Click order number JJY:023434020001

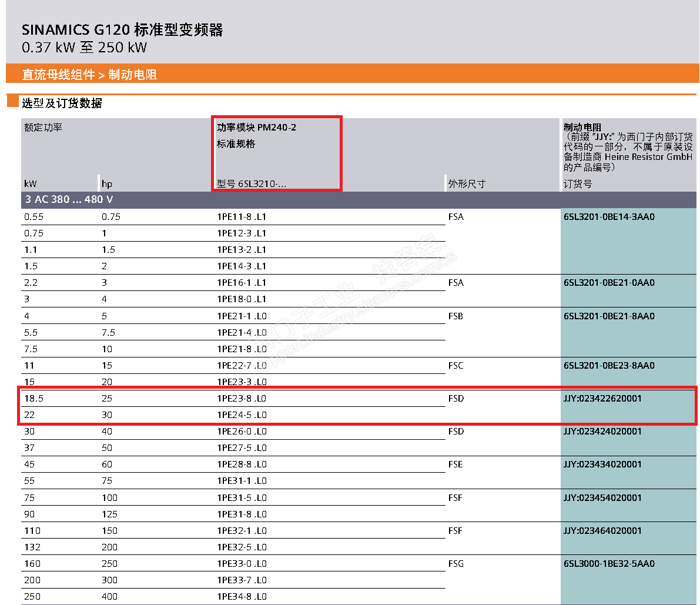click(x=602, y=464)
